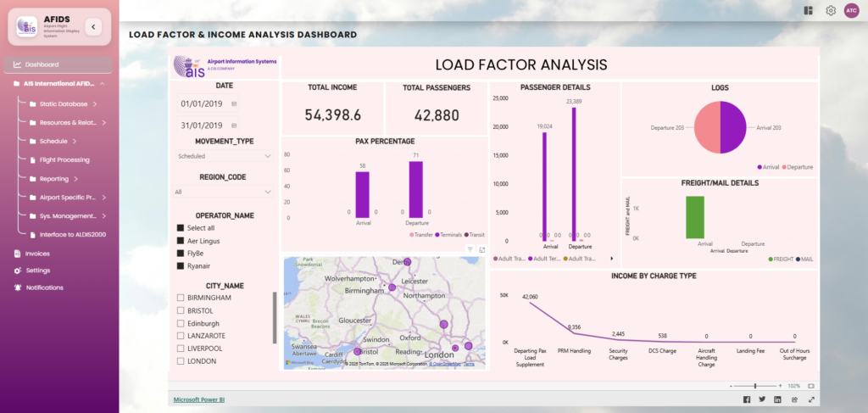This screenshot has width=868, height=413.
Task: Uncheck the Aer Lingus operator
Action: click(x=181, y=241)
